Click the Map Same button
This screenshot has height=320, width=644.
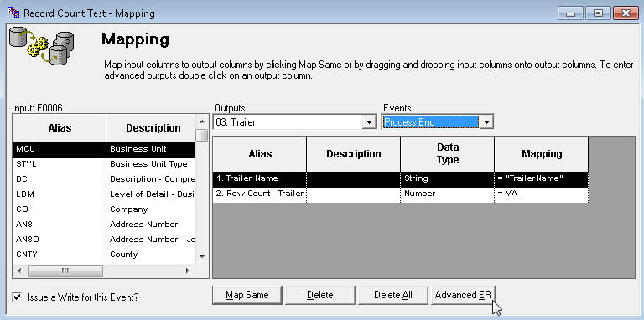pyautogui.click(x=247, y=295)
